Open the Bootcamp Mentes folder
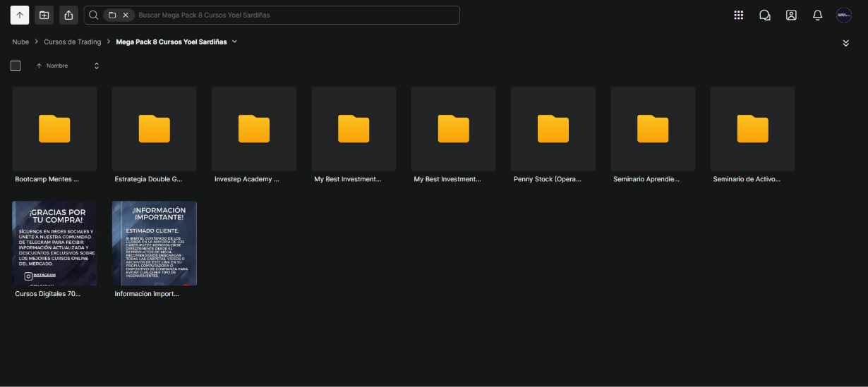This screenshot has width=868, height=387. pyautogui.click(x=54, y=129)
